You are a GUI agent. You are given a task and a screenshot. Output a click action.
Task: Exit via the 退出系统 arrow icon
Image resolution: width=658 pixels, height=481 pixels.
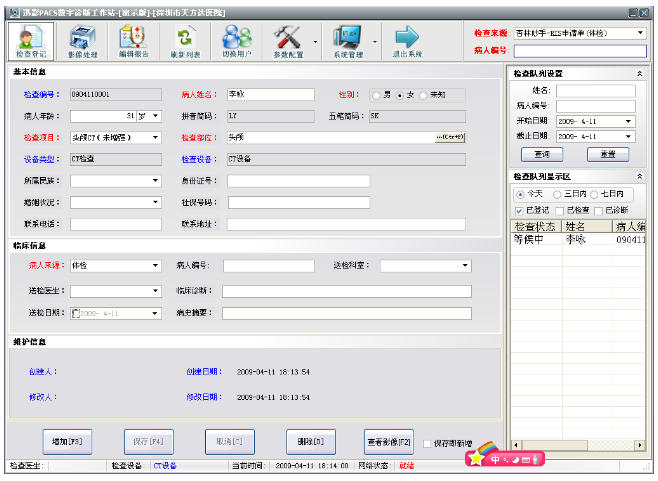point(407,41)
